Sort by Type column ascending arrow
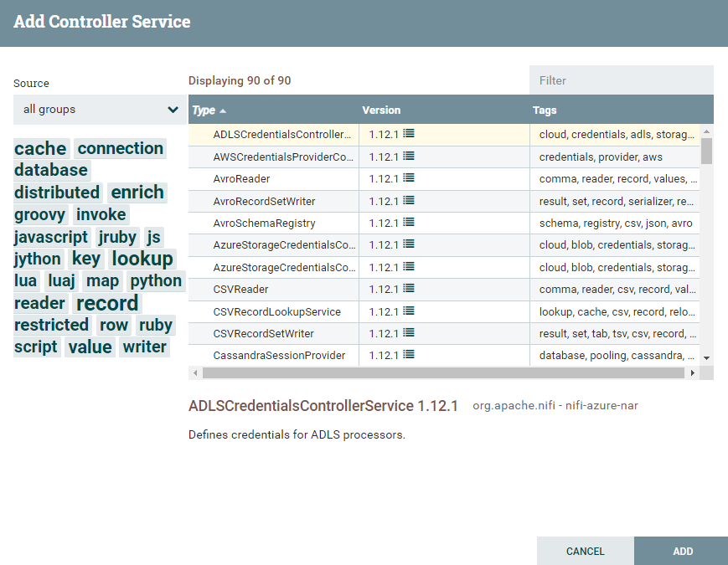Image resolution: width=728 pixels, height=565 pixels. tap(223, 110)
